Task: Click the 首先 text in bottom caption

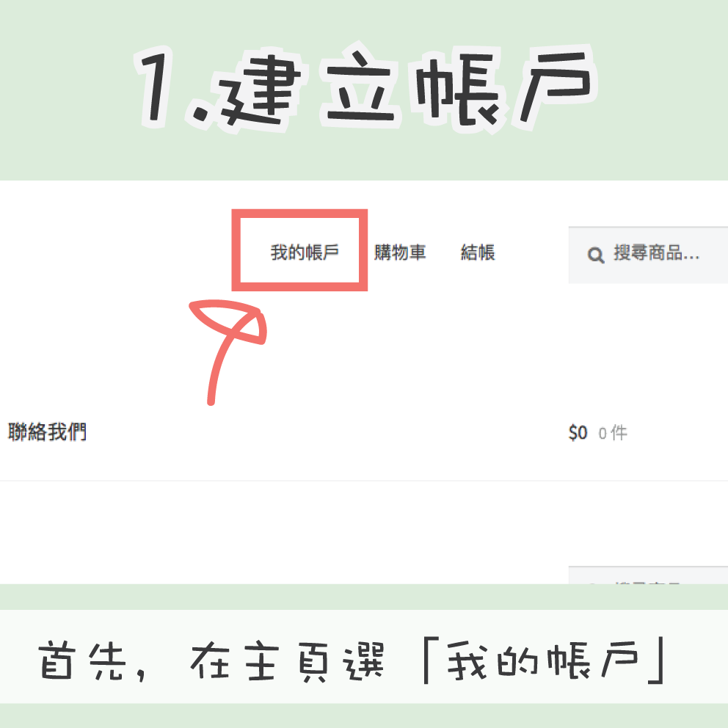Action: point(82,660)
